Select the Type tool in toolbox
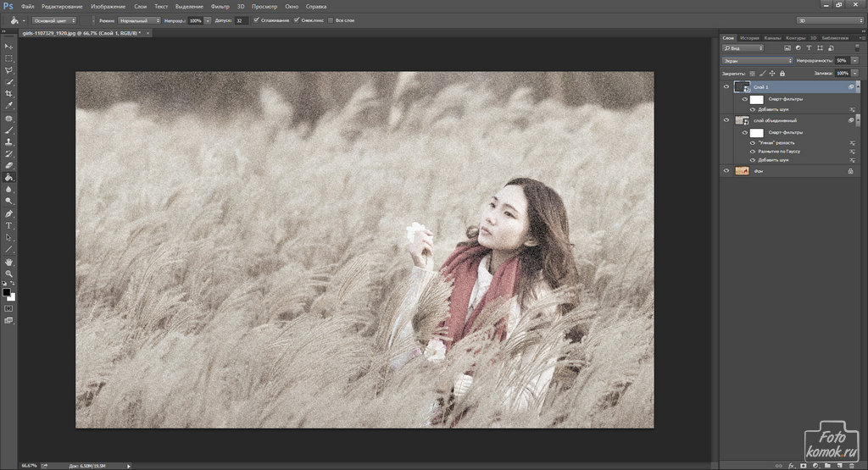 click(x=8, y=225)
